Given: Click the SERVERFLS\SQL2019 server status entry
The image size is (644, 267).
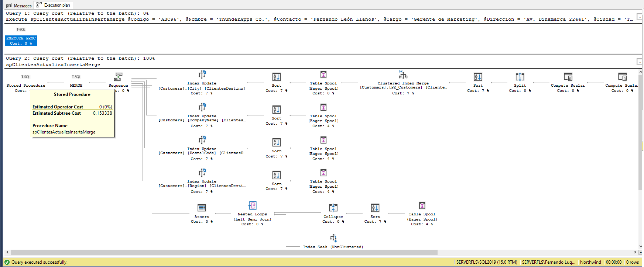Looking at the screenshot, I should coord(487,262).
